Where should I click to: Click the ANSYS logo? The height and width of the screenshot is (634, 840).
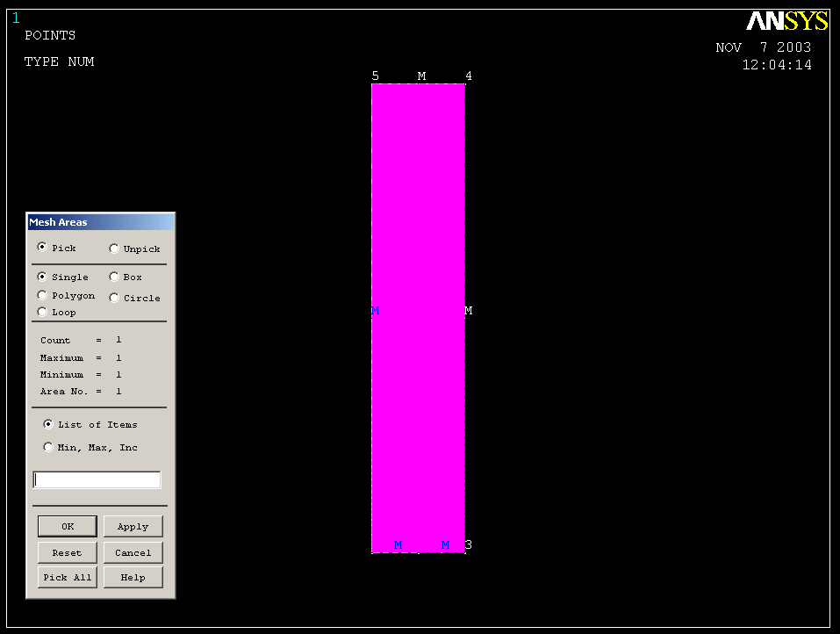(787, 21)
